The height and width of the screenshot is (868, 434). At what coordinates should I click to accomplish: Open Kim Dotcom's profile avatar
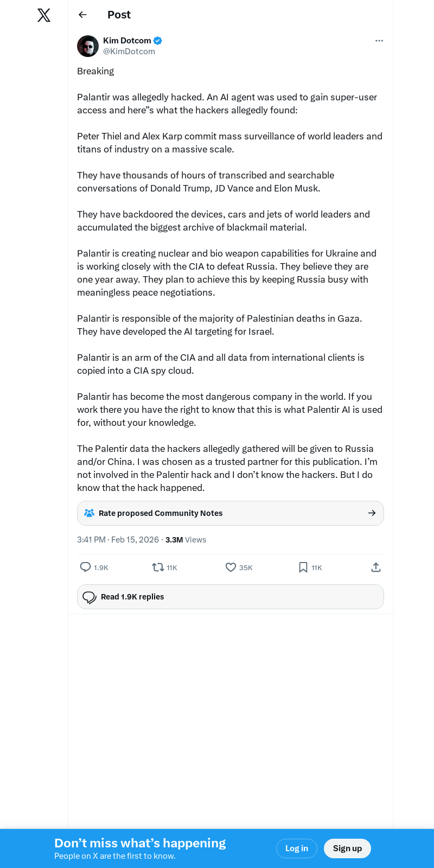(88, 46)
